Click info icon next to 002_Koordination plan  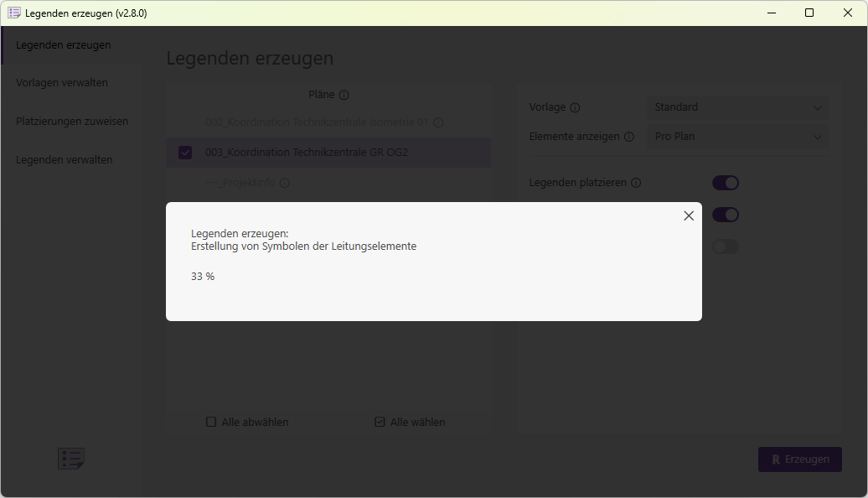point(438,122)
